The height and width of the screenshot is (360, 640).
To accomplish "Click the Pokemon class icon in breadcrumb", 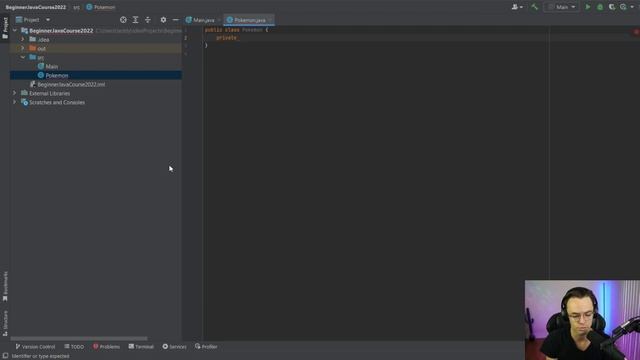I will (x=89, y=7).
